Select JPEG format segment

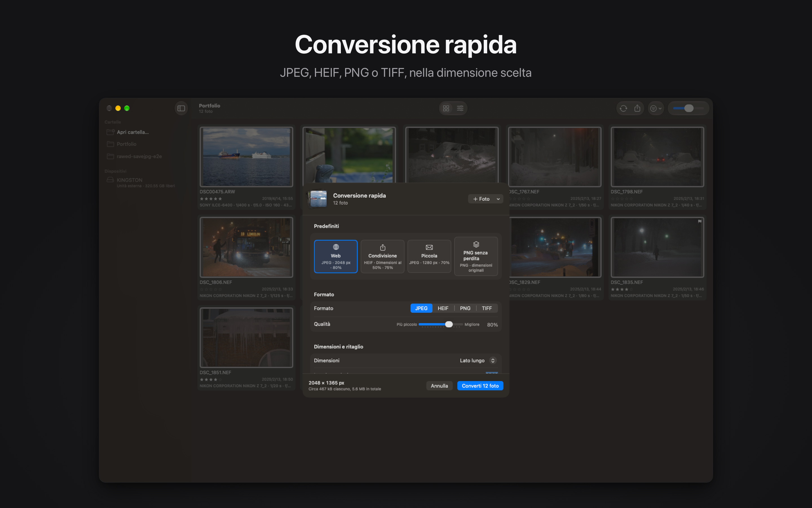421,308
